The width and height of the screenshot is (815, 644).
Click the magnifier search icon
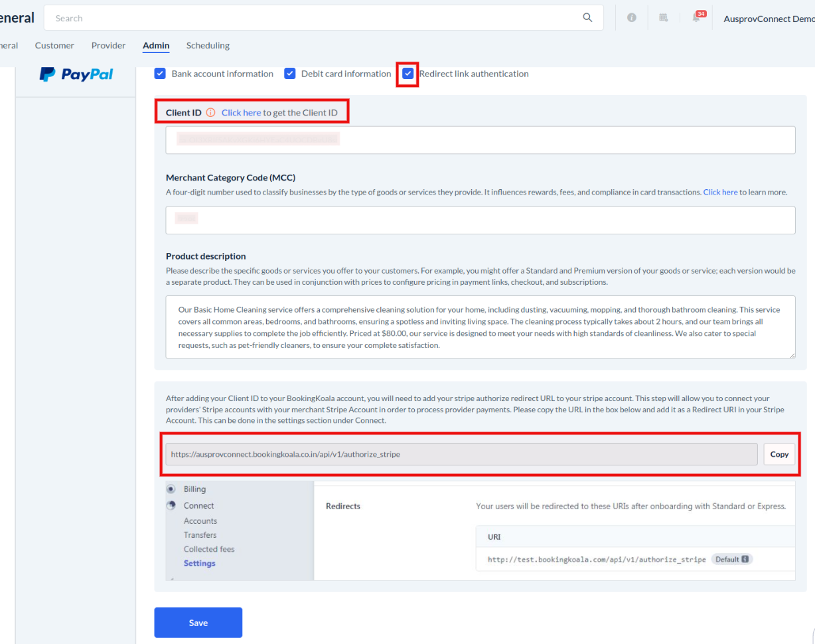tap(587, 18)
